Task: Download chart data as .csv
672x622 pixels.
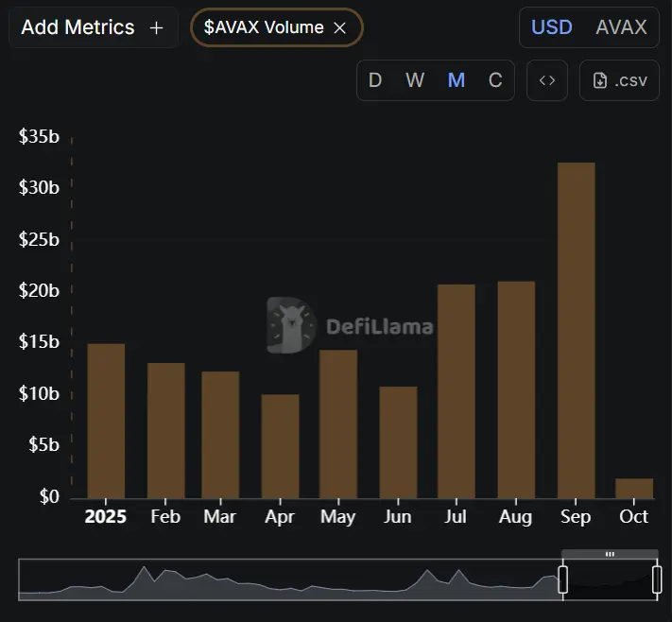Action: (x=620, y=80)
